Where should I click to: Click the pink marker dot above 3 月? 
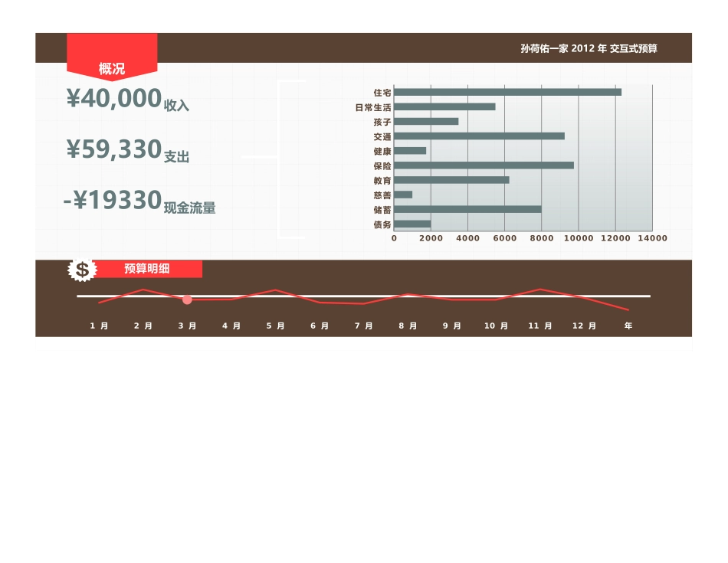187,300
